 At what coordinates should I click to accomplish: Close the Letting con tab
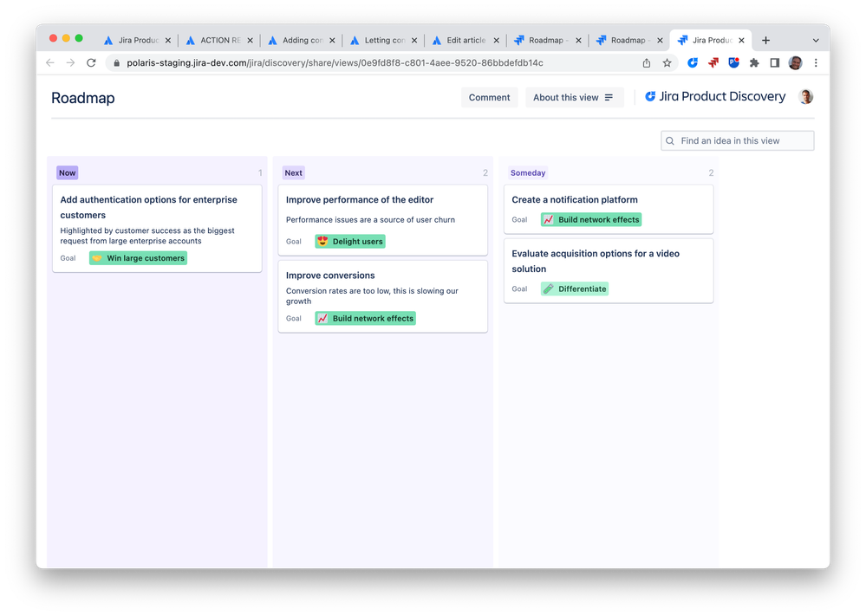414,41
